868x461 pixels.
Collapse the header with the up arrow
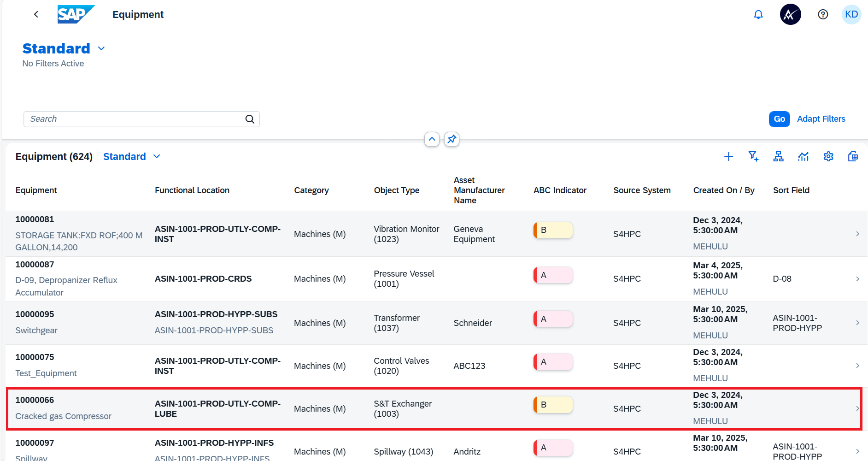432,139
